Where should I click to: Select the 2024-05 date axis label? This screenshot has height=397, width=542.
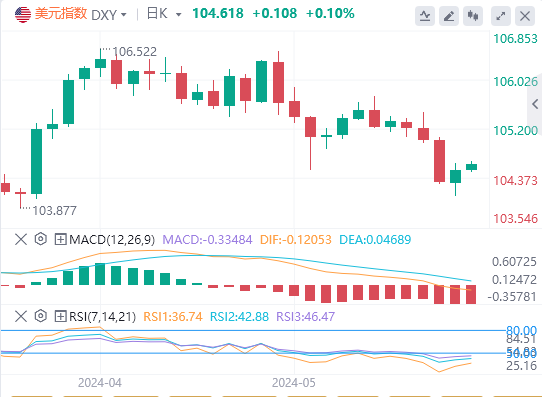(293, 383)
